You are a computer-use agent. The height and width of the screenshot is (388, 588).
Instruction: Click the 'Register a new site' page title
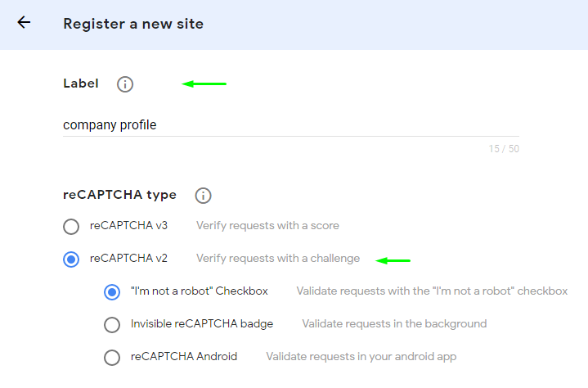[133, 24]
